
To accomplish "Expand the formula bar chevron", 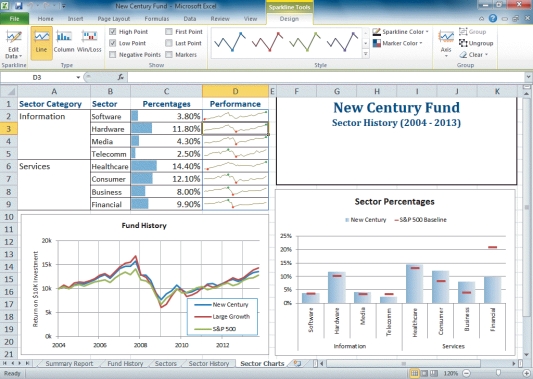I will click(x=528, y=77).
